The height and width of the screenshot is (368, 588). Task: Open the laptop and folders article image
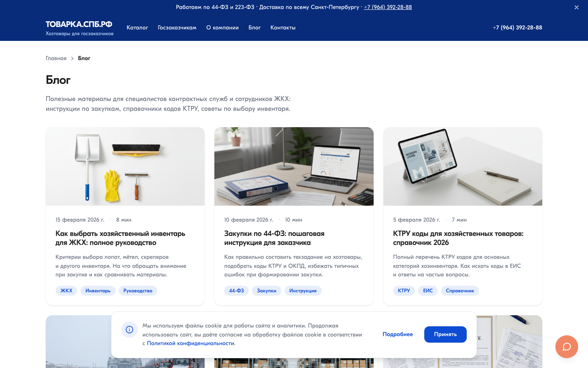click(x=294, y=166)
